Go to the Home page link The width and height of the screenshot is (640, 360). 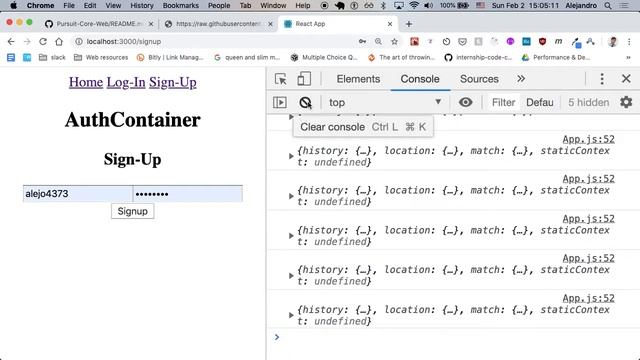pos(86,82)
